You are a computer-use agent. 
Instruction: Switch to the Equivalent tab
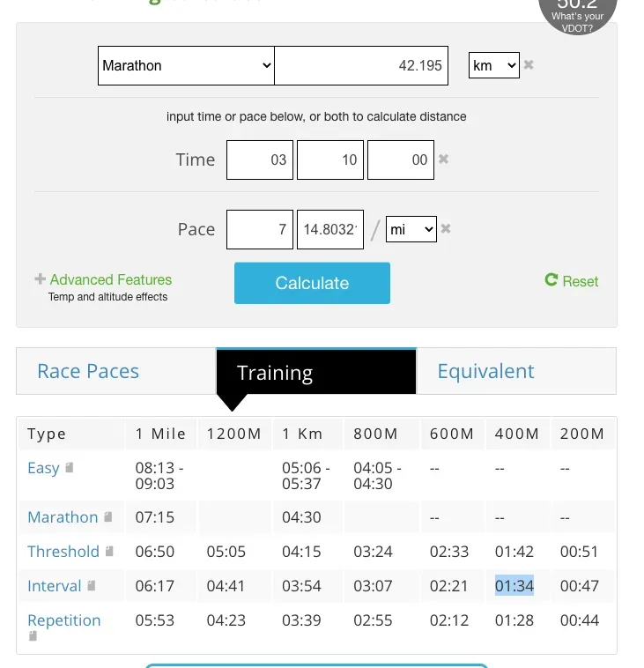click(485, 371)
